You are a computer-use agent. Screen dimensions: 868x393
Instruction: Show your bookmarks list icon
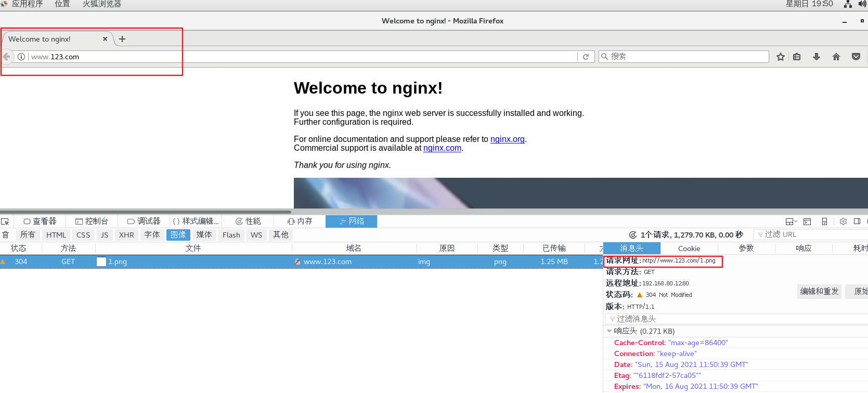click(x=797, y=57)
